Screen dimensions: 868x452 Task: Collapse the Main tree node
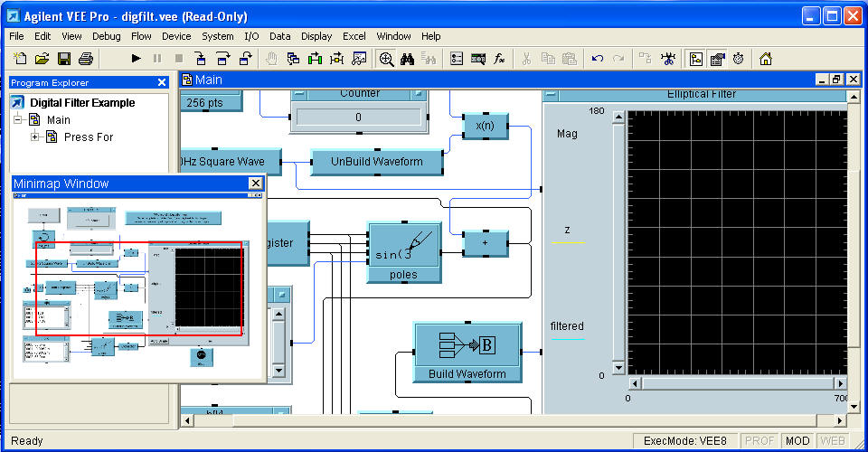click(18, 120)
